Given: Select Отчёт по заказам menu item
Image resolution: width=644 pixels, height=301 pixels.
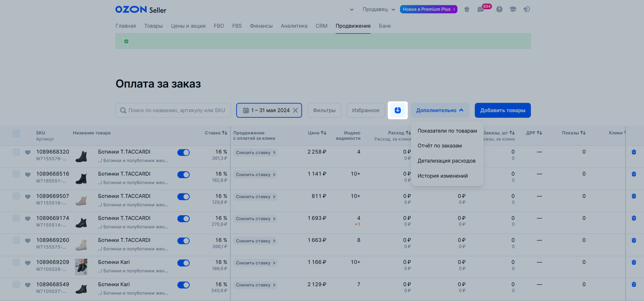Looking at the screenshot, I should [447, 146].
